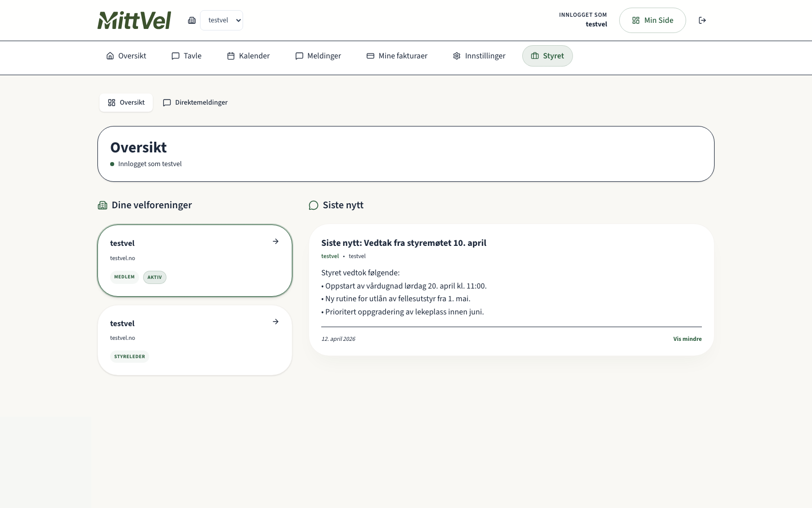This screenshot has height=508, width=812.
Task: Select the Styret navigation item
Action: pyautogui.click(x=547, y=56)
